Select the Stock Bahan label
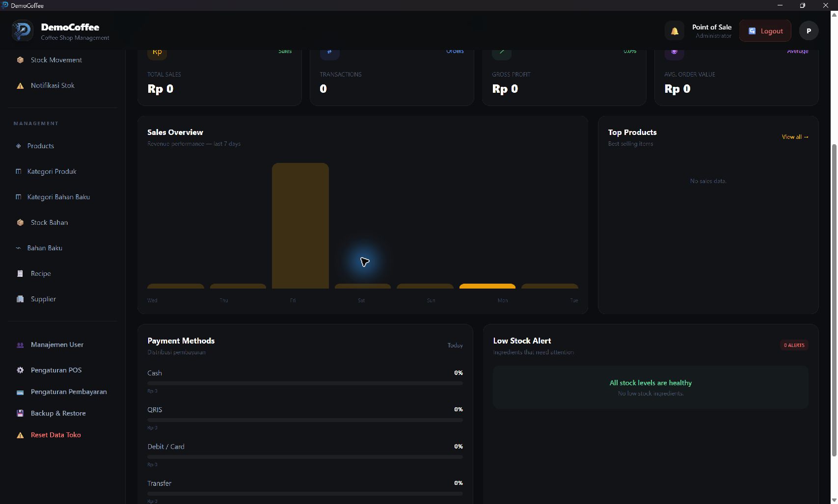 pos(50,222)
